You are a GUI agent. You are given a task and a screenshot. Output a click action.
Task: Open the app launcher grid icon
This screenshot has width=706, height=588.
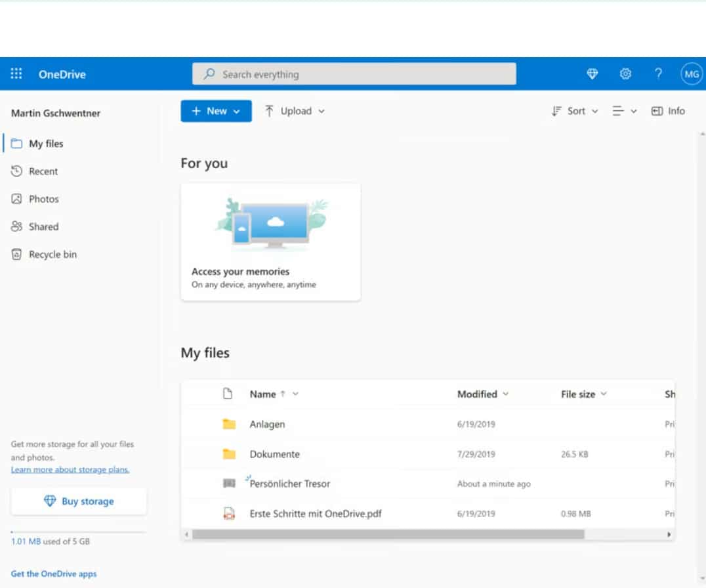pos(16,73)
